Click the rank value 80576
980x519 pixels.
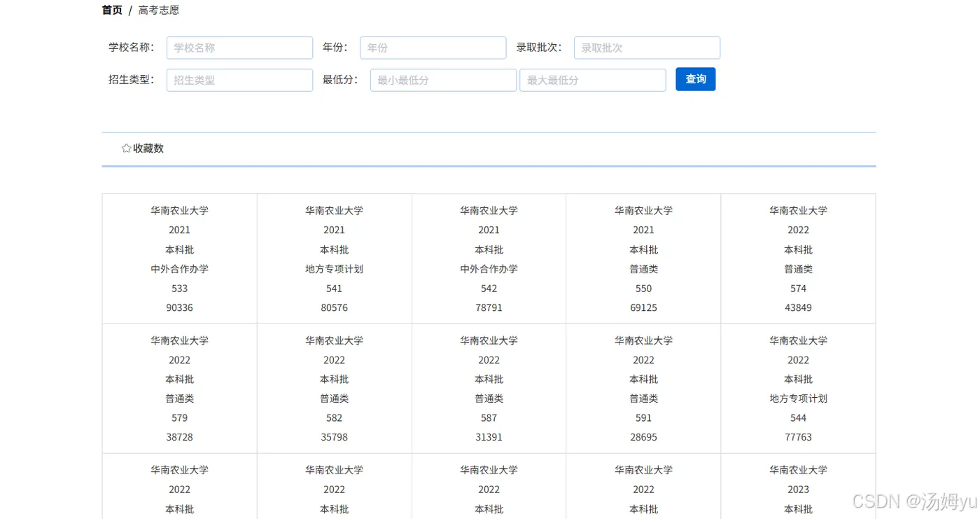click(334, 307)
